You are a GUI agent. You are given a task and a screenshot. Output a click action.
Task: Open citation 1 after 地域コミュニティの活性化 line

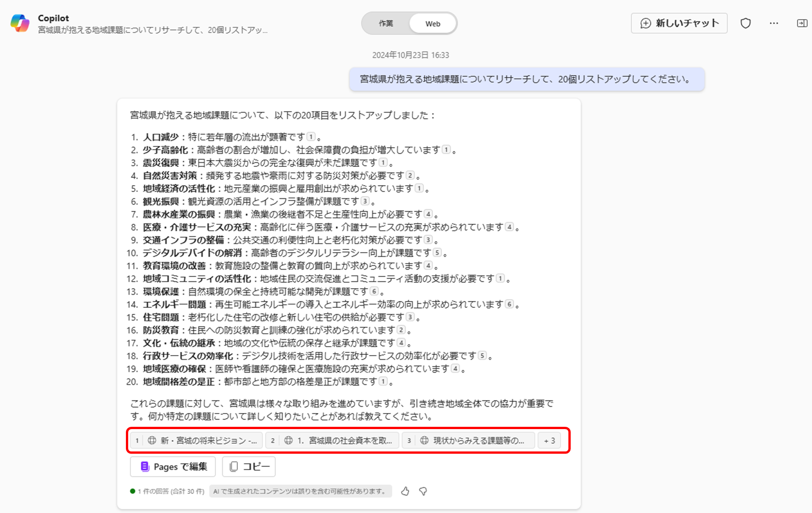[x=500, y=278]
